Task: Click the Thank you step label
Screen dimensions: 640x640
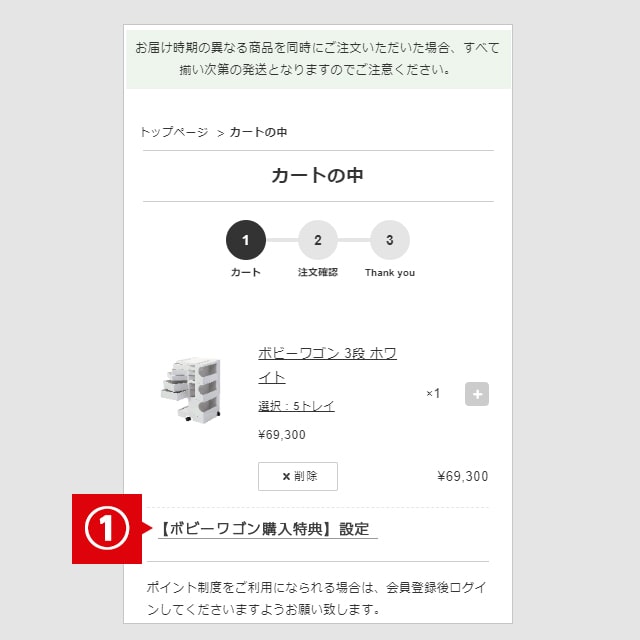Action: point(390,273)
